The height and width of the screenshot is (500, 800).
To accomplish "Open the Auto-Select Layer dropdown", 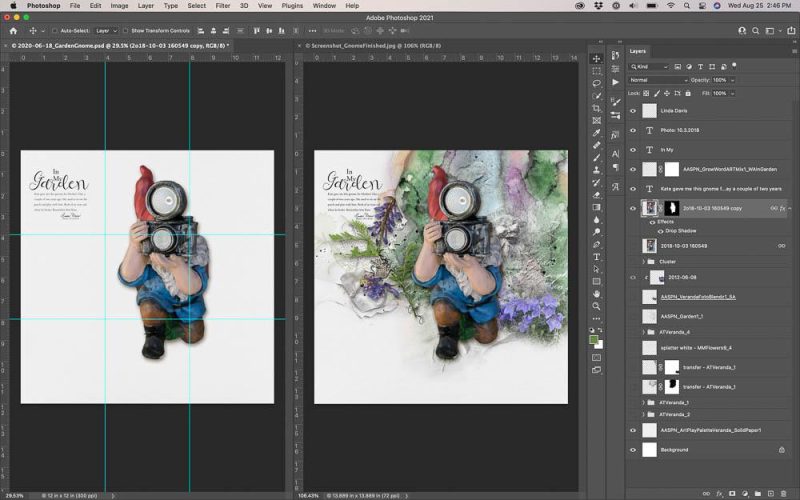I will [x=107, y=31].
